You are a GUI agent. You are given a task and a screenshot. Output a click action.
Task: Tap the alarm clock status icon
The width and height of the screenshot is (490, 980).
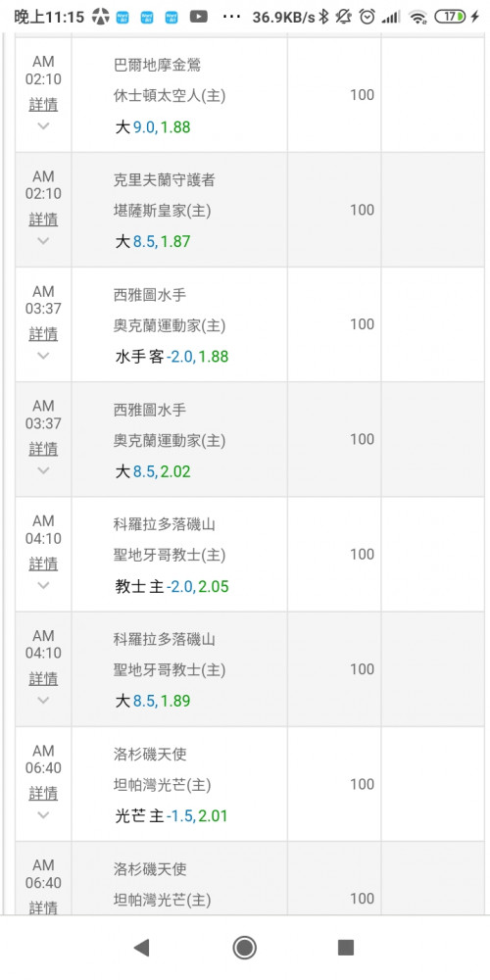pos(367,17)
